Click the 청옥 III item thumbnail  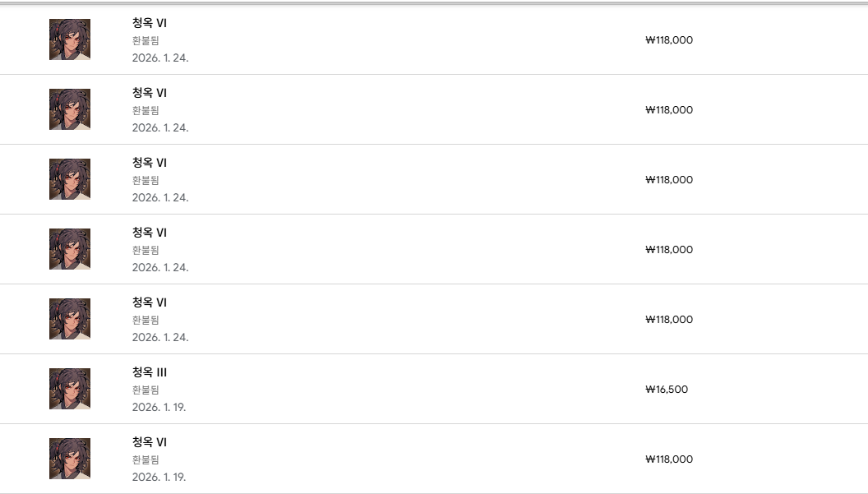point(70,389)
